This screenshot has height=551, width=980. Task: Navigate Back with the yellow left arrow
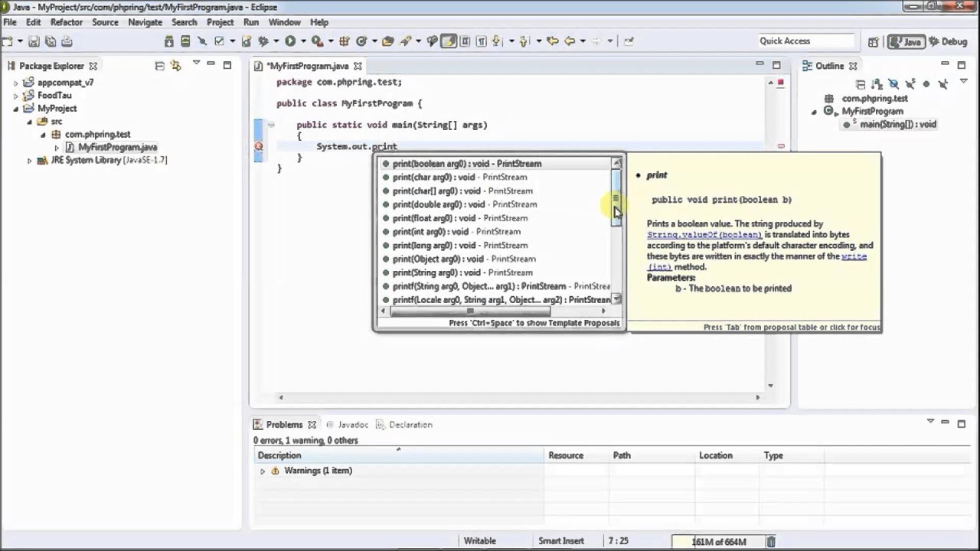coord(570,41)
